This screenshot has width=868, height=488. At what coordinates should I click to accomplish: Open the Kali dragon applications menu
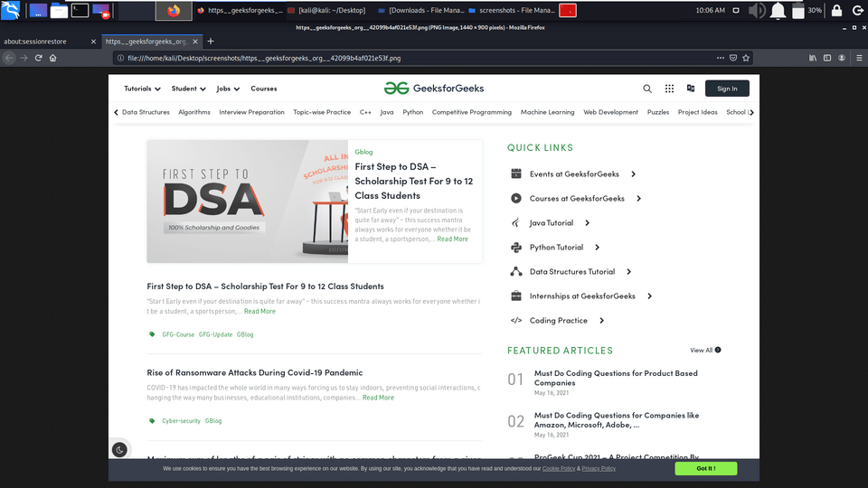point(10,10)
